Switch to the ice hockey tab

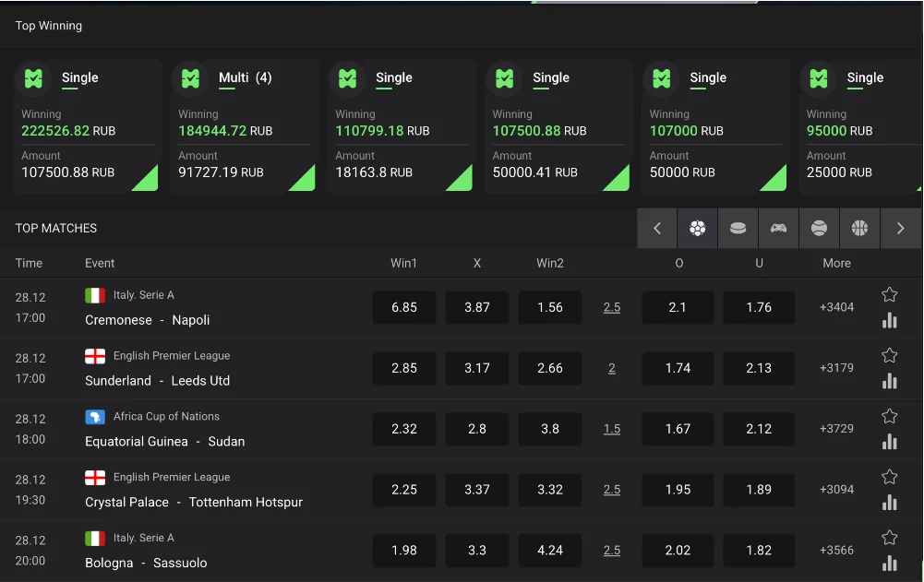738,228
